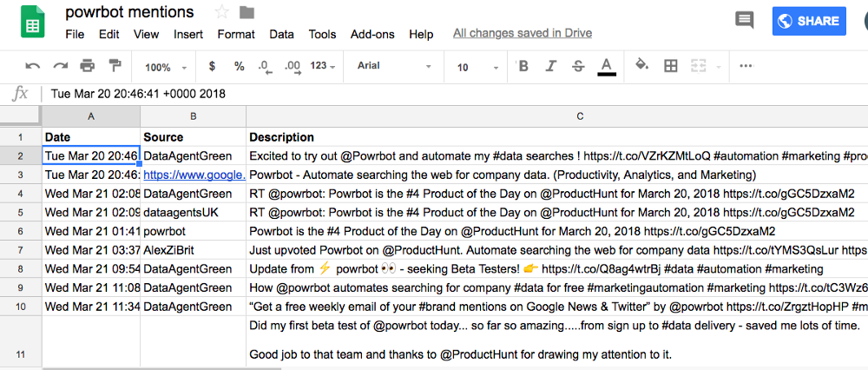The image size is (868, 370).
Task: Click the undo arrow icon
Action: pyautogui.click(x=33, y=67)
